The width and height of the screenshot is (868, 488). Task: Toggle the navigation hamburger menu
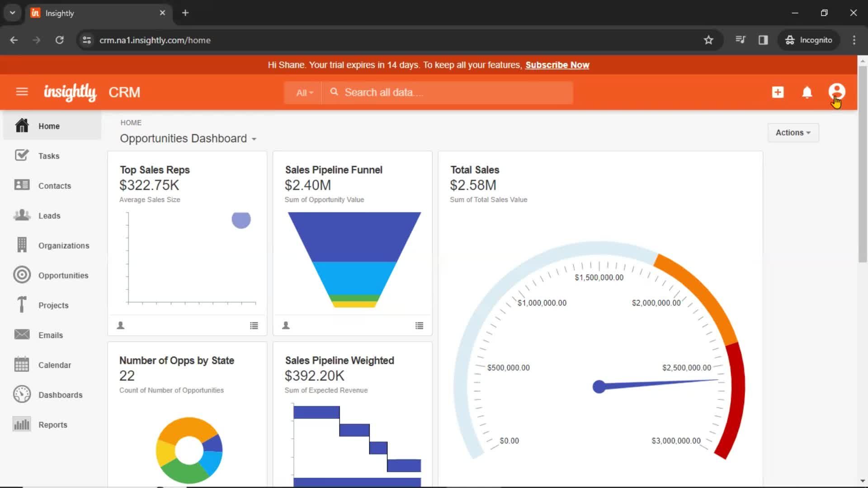pos(22,92)
